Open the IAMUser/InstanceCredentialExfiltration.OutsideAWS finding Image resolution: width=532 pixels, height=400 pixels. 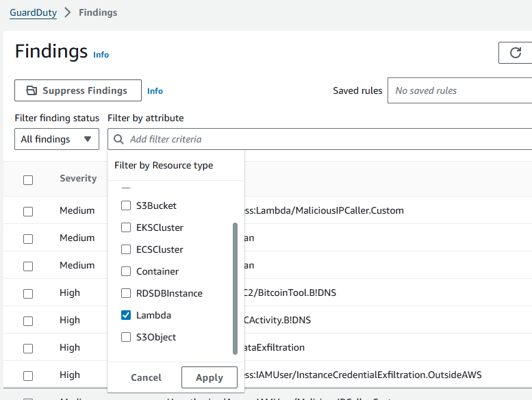tap(363, 375)
